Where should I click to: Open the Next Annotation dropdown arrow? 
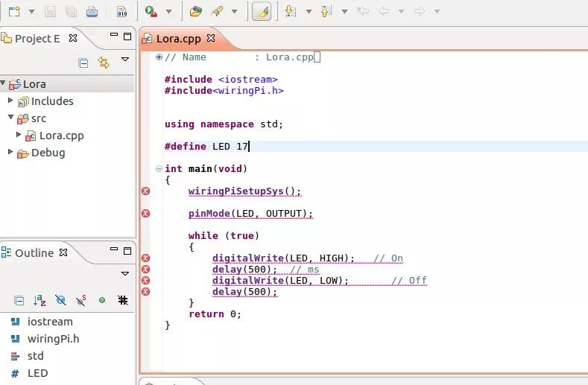tap(309, 12)
